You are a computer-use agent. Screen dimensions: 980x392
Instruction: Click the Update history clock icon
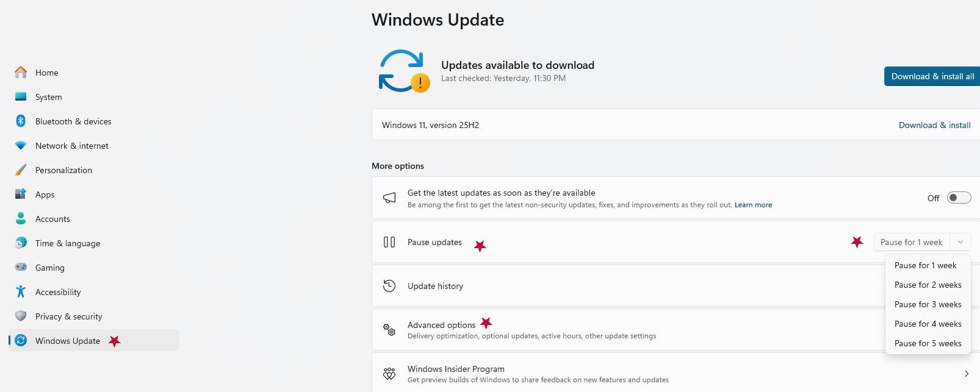(389, 286)
